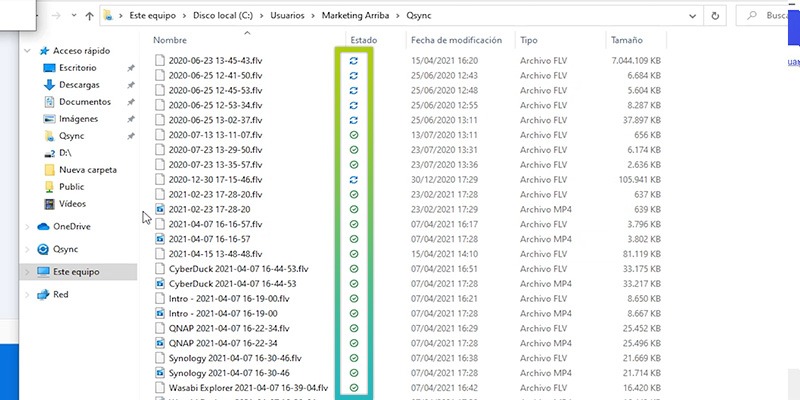Select Disco local (C:) breadcrumb
800x400 pixels.
tap(222, 16)
